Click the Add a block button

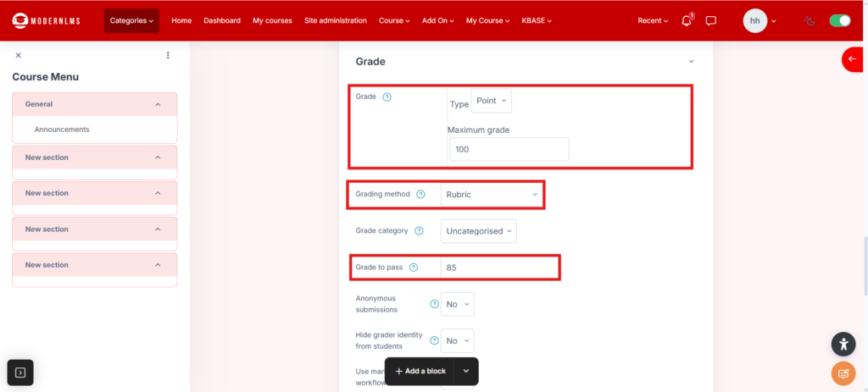pyautogui.click(x=420, y=371)
